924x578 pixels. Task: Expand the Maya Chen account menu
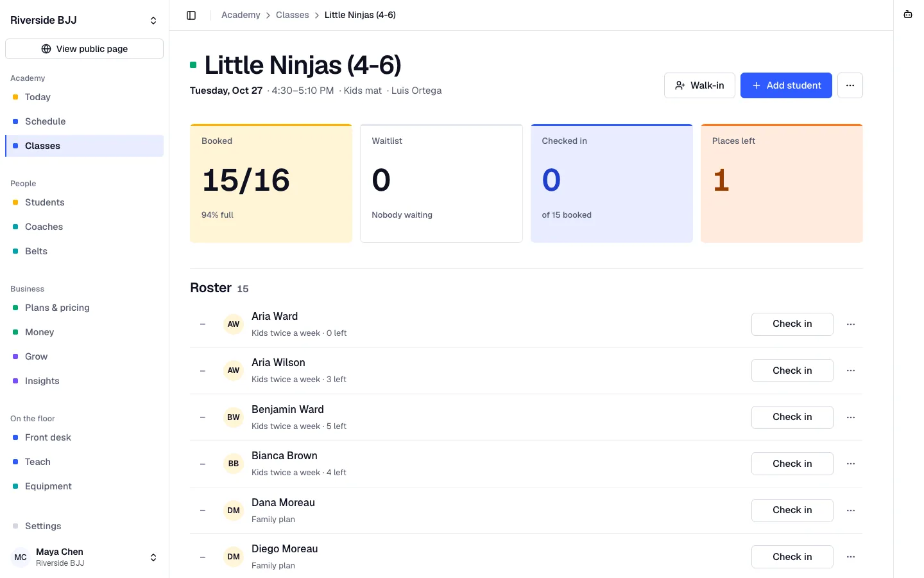coord(84,557)
